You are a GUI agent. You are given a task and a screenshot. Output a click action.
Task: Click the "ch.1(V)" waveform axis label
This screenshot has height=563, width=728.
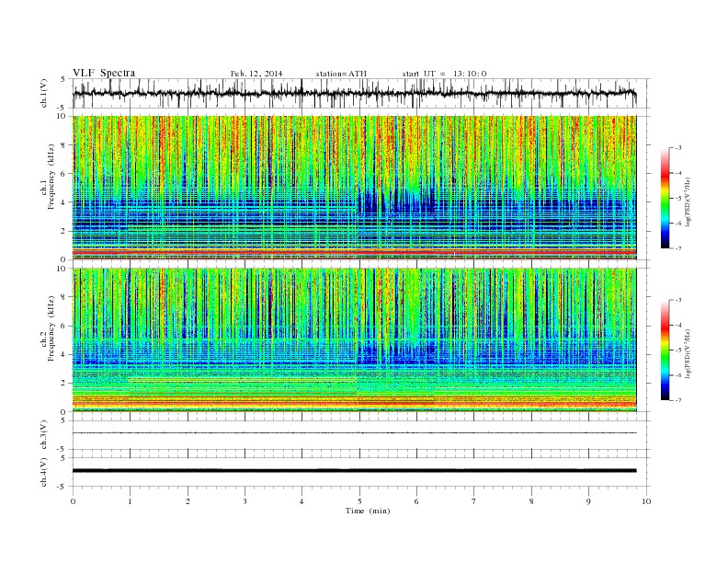(44, 93)
